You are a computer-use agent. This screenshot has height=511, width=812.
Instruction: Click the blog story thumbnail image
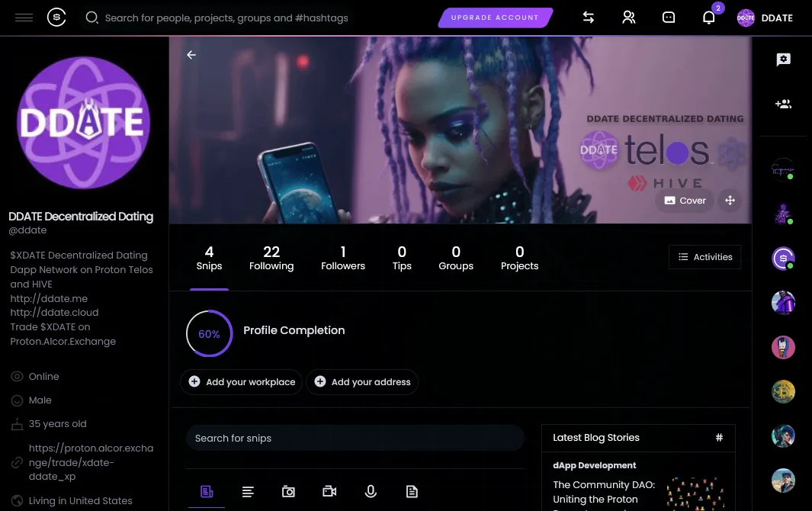pyautogui.click(x=695, y=493)
